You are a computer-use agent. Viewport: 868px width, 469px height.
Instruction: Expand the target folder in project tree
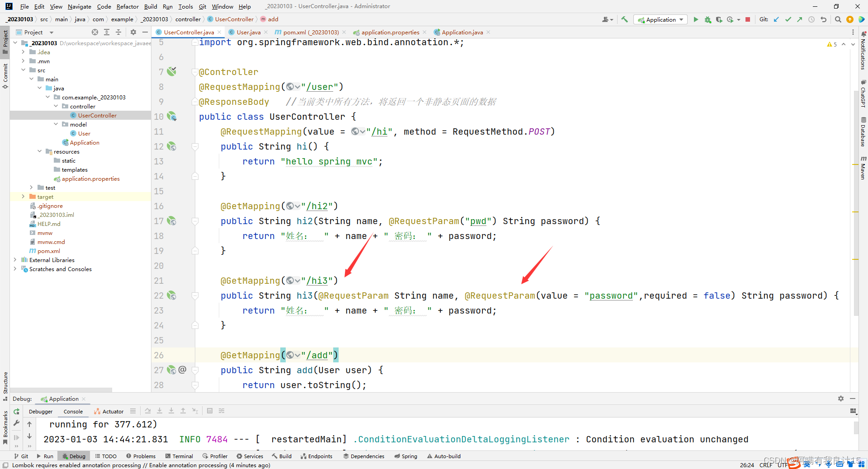23,197
